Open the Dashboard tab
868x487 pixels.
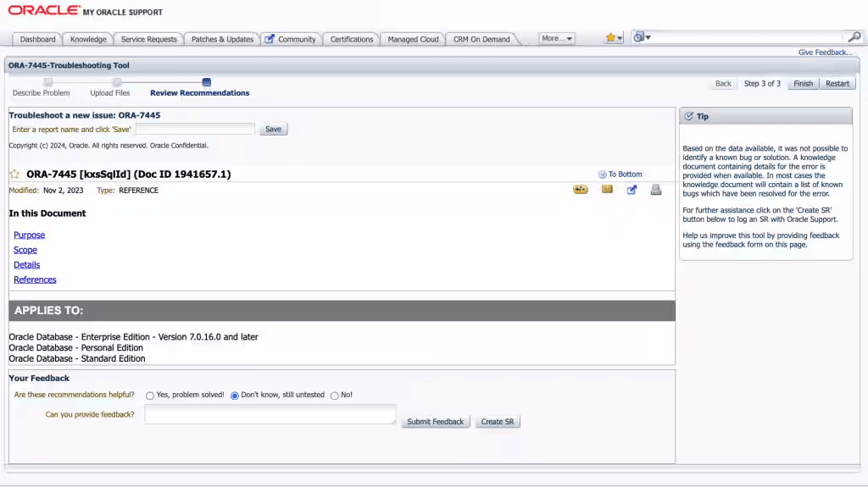37,39
